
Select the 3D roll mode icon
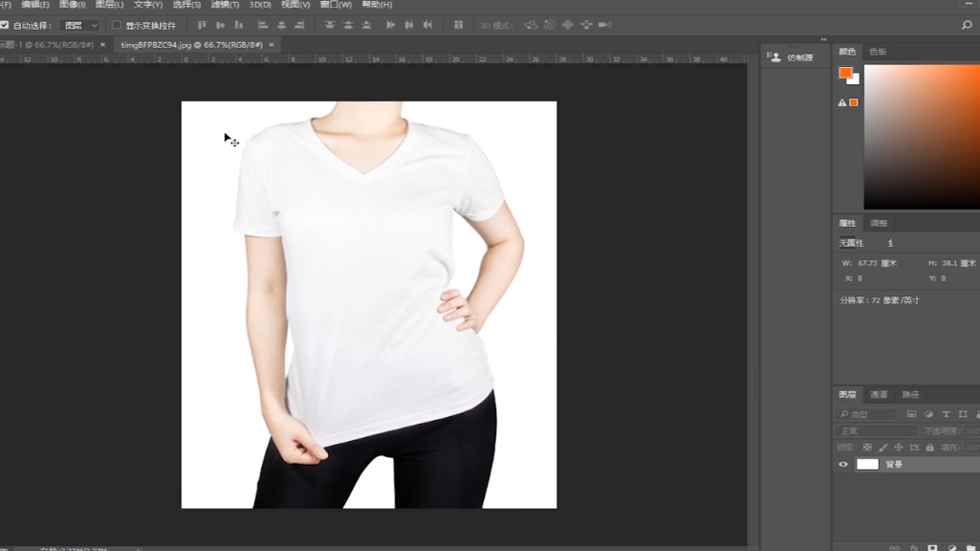[550, 25]
